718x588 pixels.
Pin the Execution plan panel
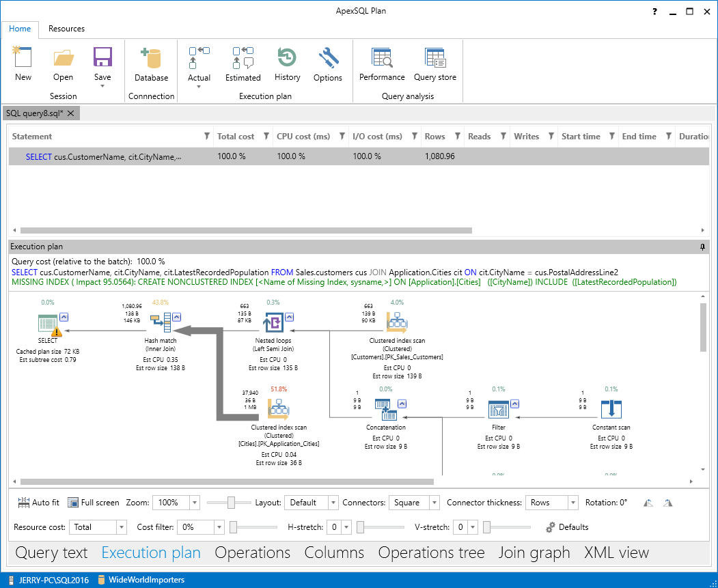(702, 247)
